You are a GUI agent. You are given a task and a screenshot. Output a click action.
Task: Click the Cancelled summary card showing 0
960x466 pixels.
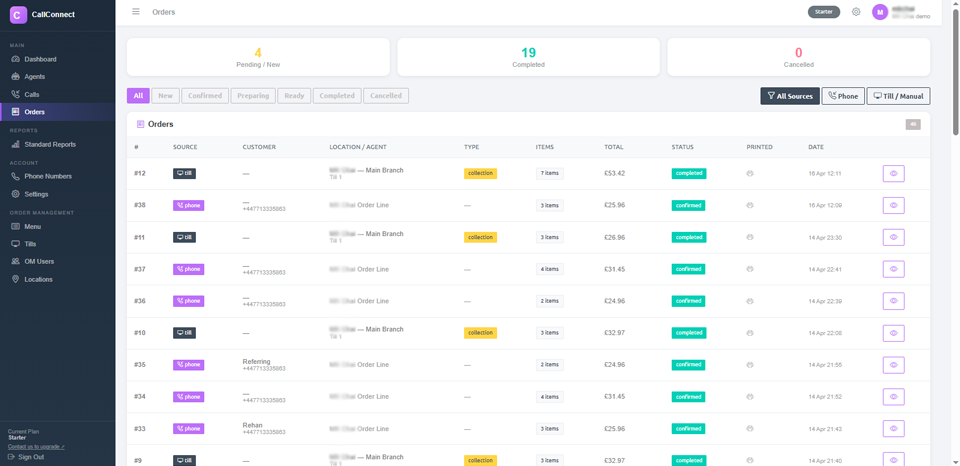click(798, 57)
